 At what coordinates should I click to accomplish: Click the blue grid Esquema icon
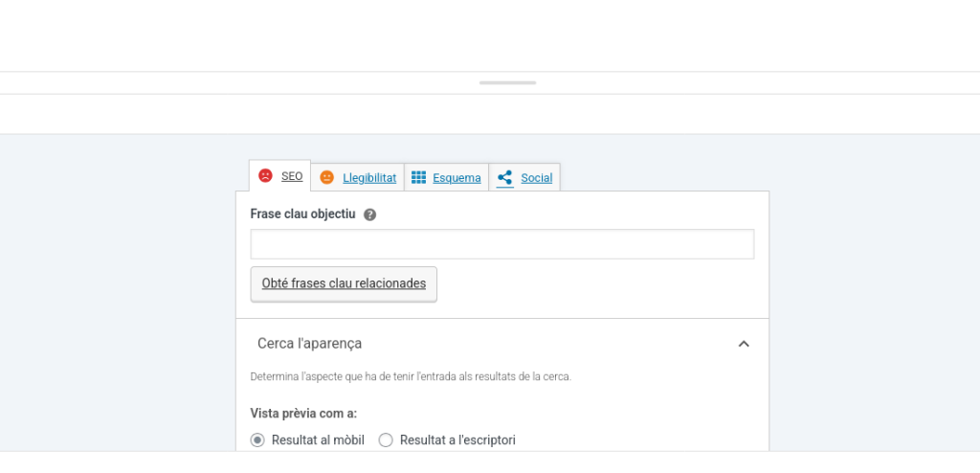tap(418, 177)
